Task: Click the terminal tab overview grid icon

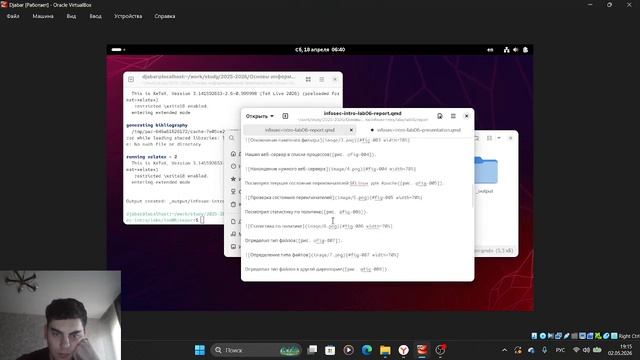Action: click(x=308, y=79)
